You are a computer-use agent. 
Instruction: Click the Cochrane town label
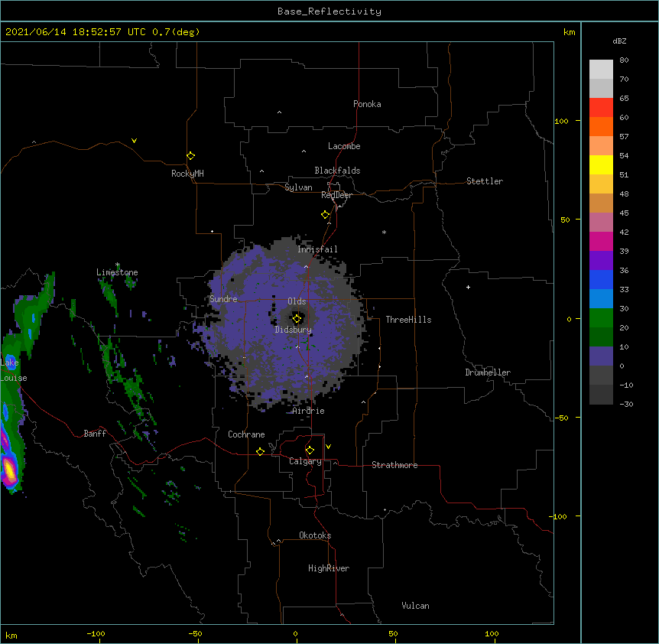pos(246,434)
